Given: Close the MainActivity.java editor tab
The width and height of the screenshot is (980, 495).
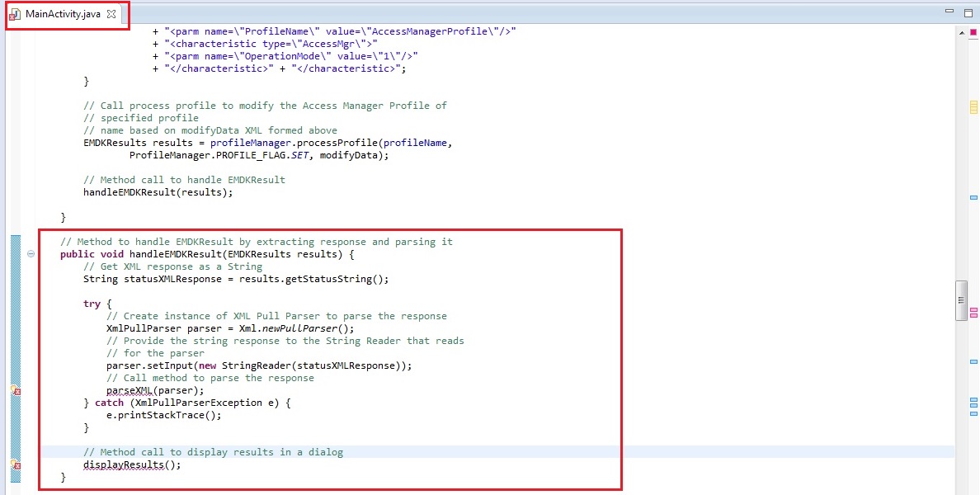Looking at the screenshot, I should (x=111, y=14).
